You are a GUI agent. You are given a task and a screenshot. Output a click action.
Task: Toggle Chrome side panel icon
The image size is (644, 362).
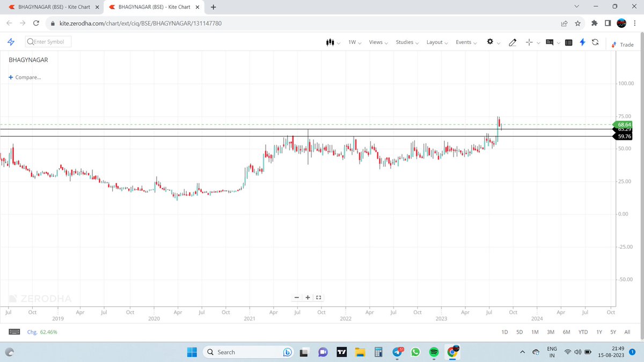[x=608, y=24]
